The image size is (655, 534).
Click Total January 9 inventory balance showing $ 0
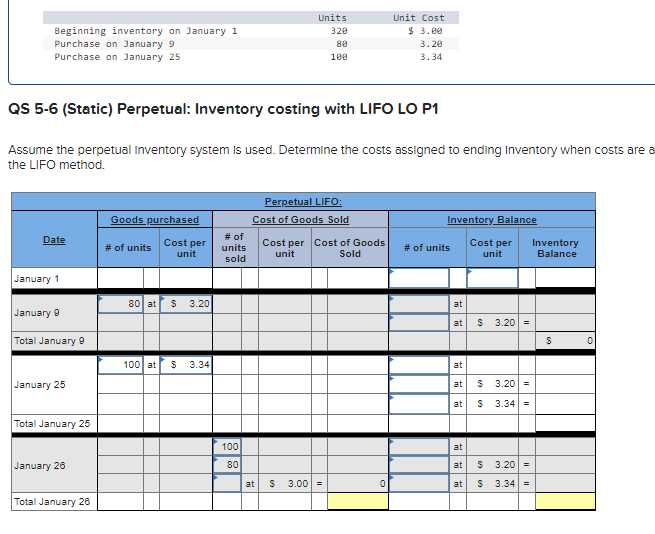click(x=565, y=341)
